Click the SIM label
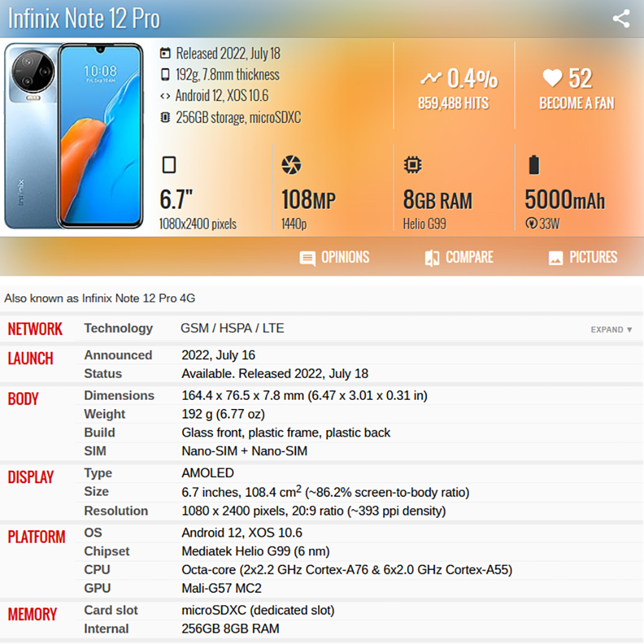This screenshot has height=644, width=644. (95, 451)
